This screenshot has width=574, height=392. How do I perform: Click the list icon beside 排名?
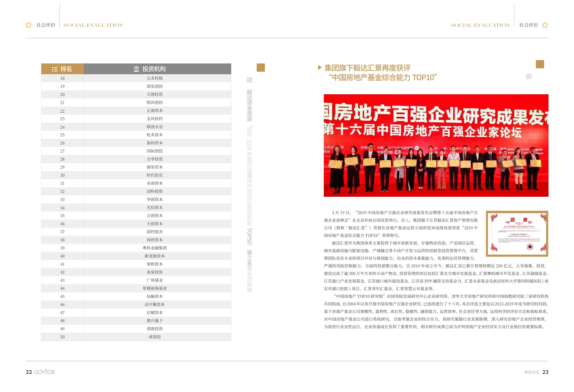(x=55, y=69)
